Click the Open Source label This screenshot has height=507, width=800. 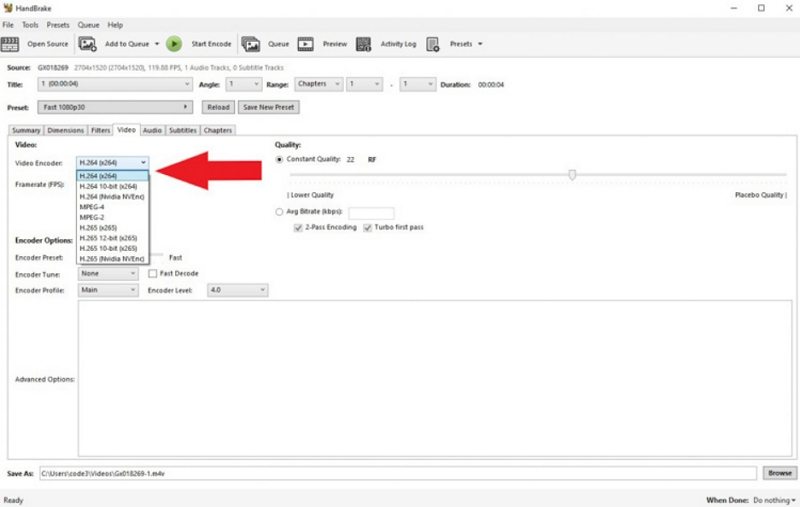(47, 44)
